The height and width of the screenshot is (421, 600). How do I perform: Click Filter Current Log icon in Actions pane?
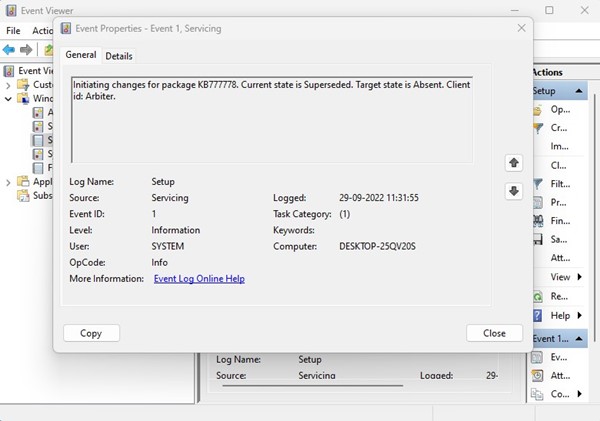[538, 184]
